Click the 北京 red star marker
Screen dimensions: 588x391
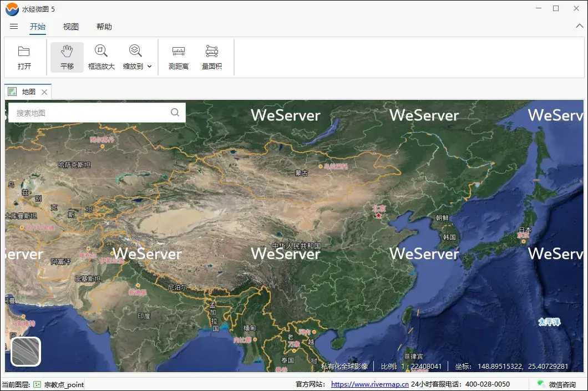tap(378, 215)
